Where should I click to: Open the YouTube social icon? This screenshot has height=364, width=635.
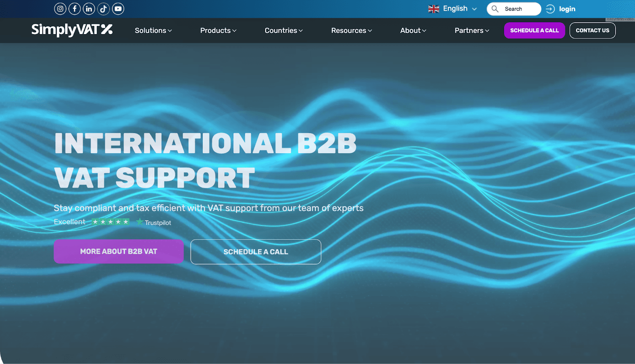tap(118, 9)
